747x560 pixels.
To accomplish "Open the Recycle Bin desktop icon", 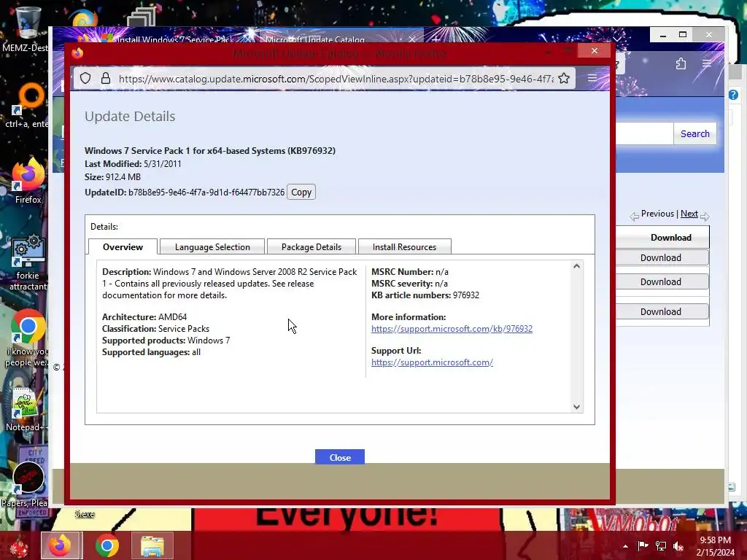I will click(x=27, y=28).
